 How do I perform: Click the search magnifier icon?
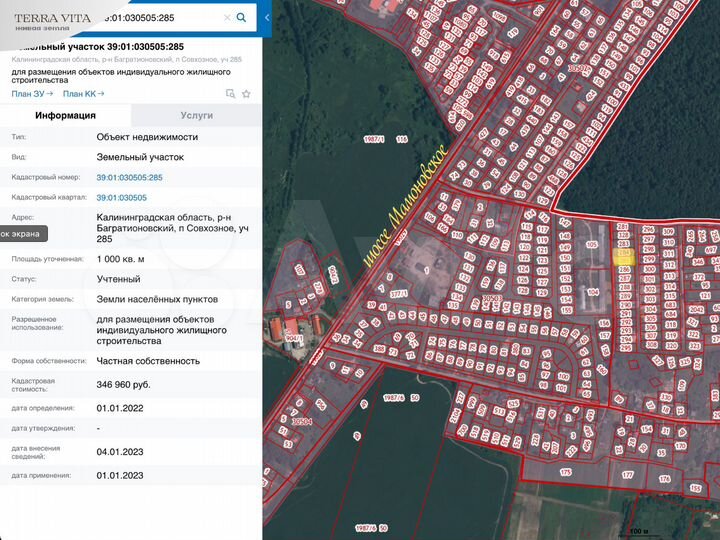coord(241,17)
